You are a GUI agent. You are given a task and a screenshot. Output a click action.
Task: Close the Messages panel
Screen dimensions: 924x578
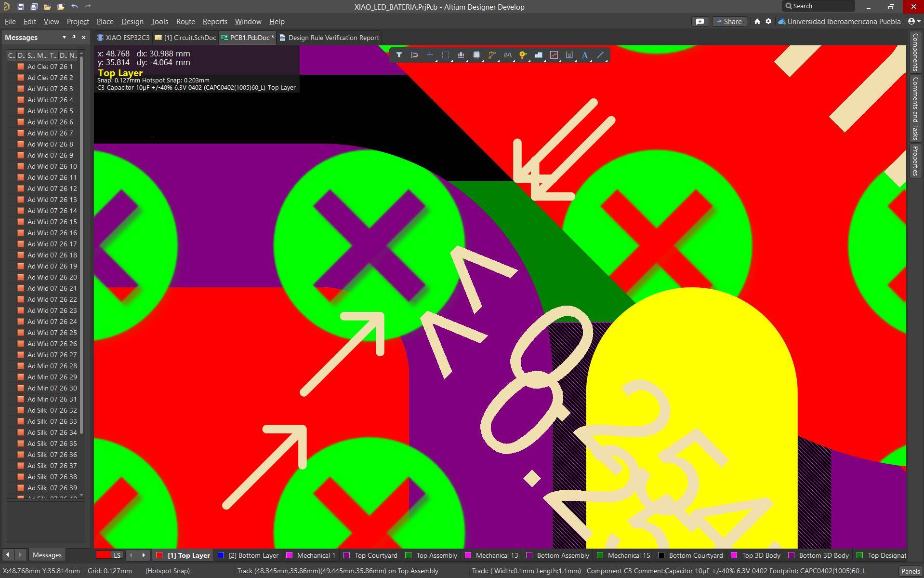click(83, 38)
